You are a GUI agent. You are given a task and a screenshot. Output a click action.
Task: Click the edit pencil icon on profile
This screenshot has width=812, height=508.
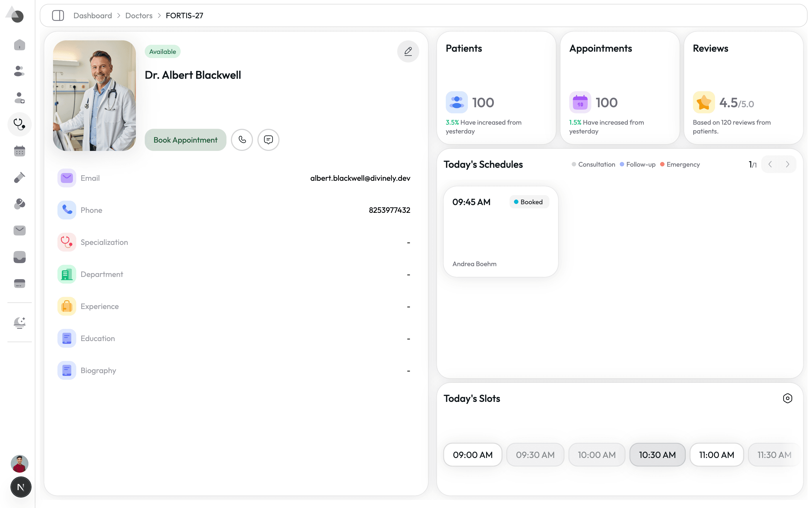click(x=408, y=51)
